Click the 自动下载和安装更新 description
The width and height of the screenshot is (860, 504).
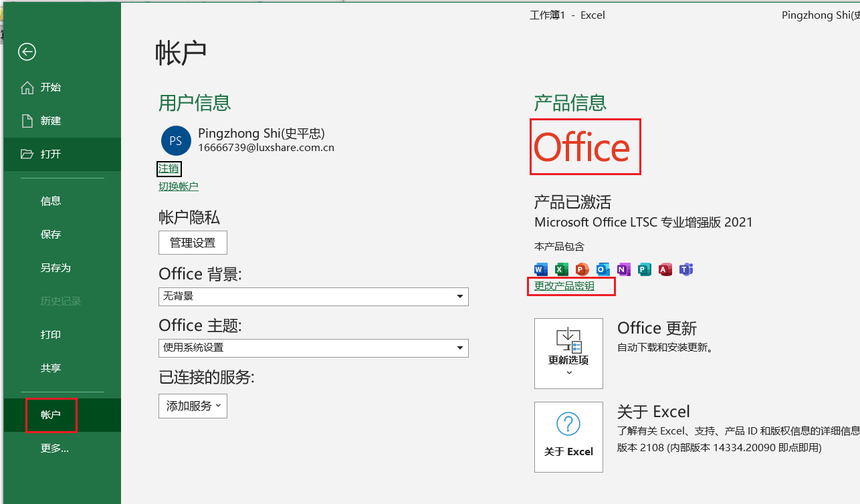[x=665, y=348]
